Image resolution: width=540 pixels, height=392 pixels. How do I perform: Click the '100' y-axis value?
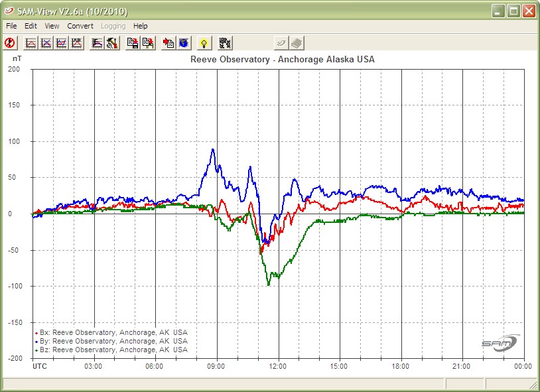(x=14, y=141)
